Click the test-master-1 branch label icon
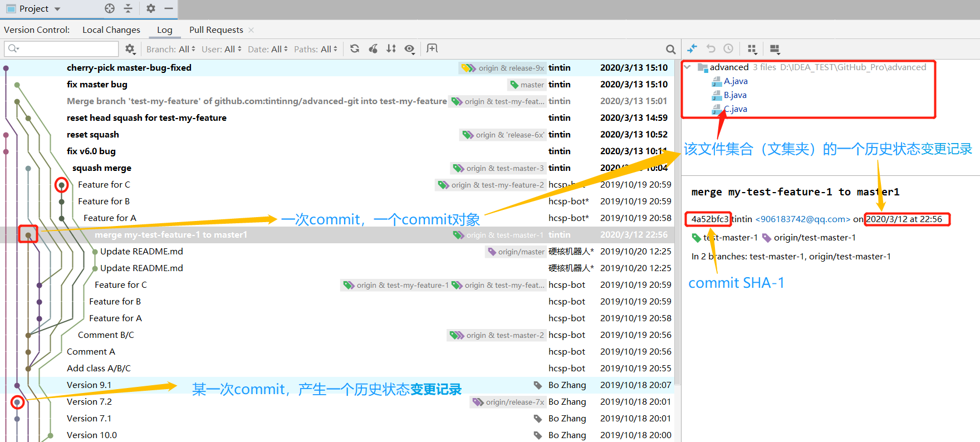 (696, 238)
